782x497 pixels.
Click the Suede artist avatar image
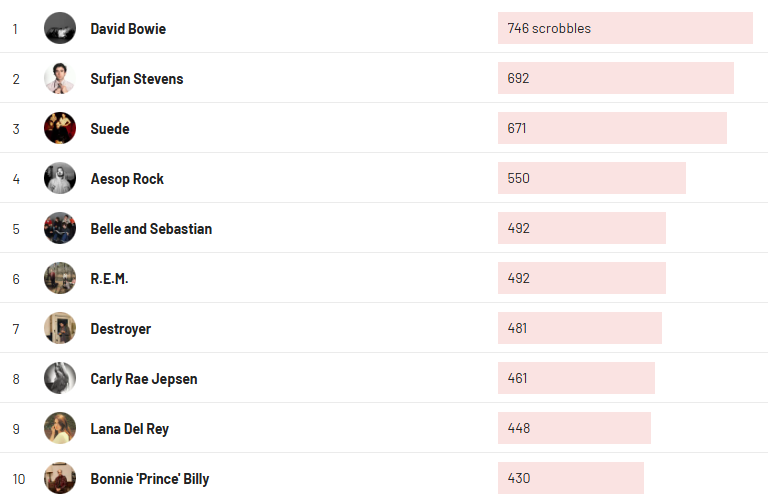tap(60, 128)
